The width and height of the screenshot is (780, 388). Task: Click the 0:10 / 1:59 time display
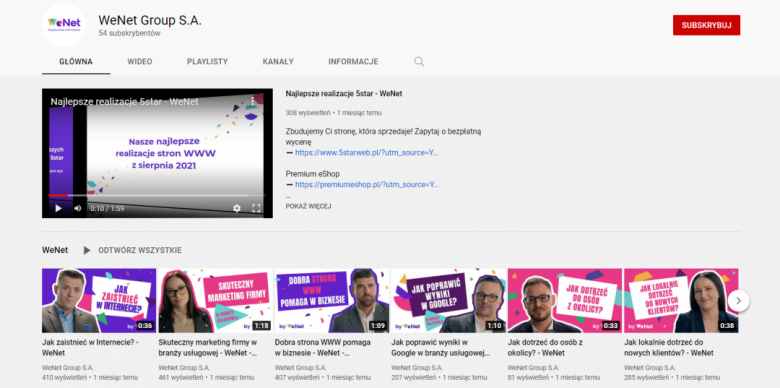[x=107, y=208]
